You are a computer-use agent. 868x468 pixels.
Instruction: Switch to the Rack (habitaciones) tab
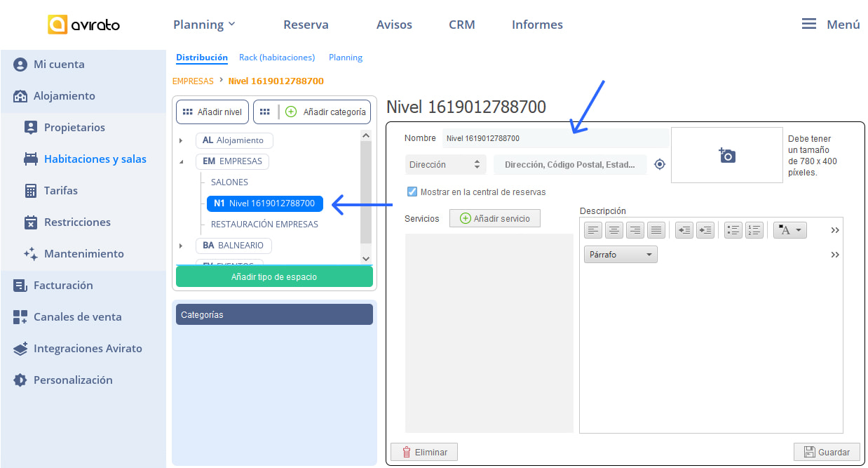(277, 58)
